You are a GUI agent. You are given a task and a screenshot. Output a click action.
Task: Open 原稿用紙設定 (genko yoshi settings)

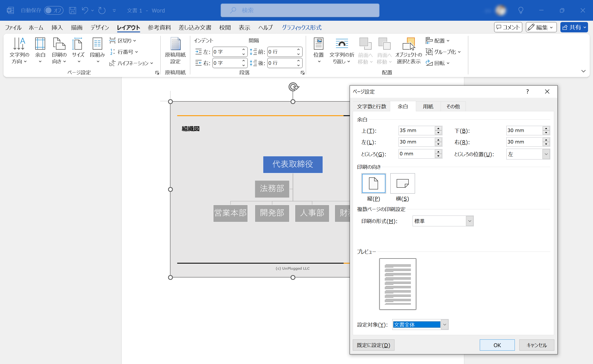(x=175, y=50)
